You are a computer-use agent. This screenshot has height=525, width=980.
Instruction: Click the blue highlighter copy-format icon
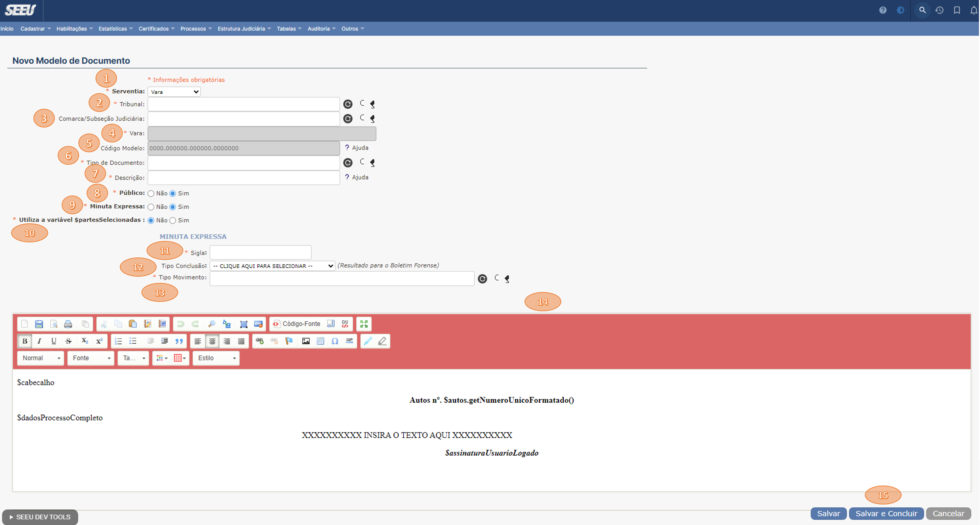[368, 341]
